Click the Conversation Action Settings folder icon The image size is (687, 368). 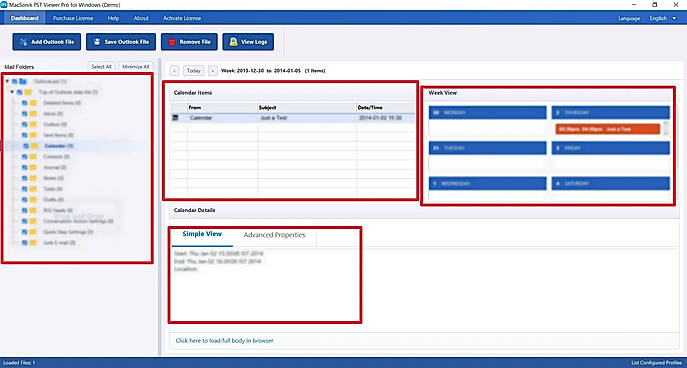point(33,221)
